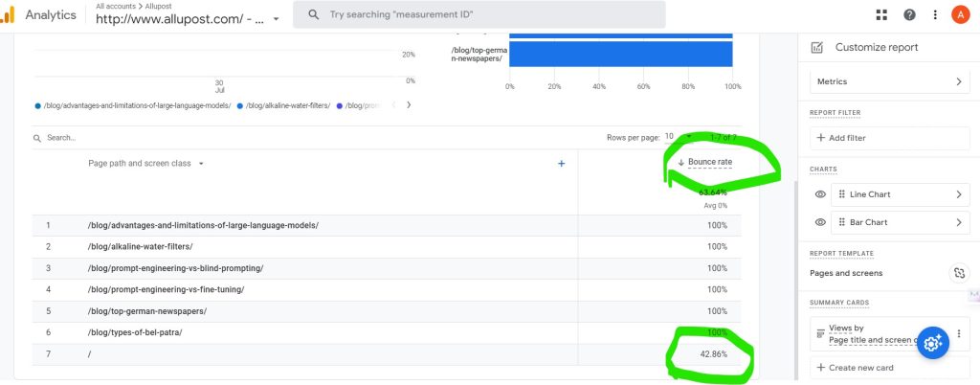
Task: Click the plus icon to add a dimension
Action: tap(561, 164)
